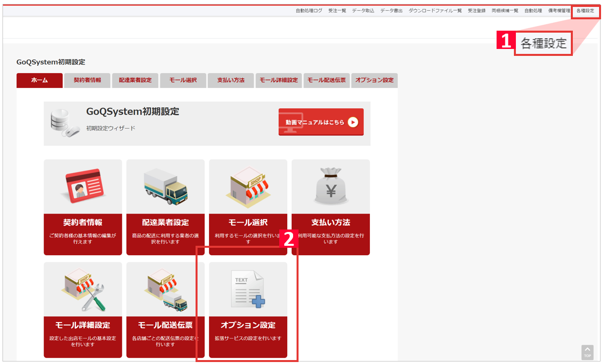Image resolution: width=605 pixels, height=364 pixels.
Task: Switch to the 契約者情報 tab
Action: [88, 80]
